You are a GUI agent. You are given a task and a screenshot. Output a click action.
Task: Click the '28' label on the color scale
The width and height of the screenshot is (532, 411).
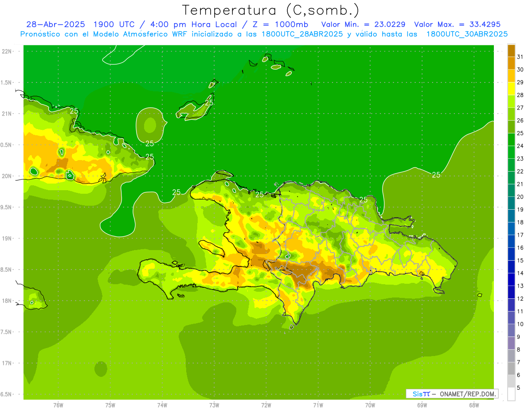click(520, 95)
